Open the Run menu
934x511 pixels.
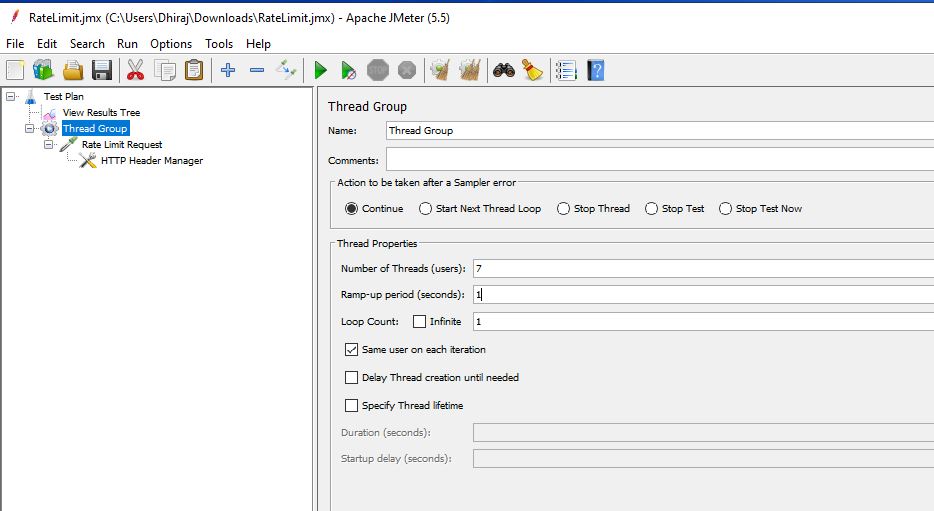point(127,44)
